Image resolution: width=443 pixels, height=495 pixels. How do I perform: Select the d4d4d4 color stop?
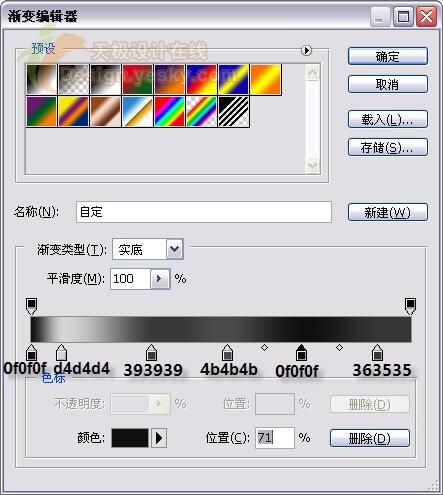coord(61,352)
